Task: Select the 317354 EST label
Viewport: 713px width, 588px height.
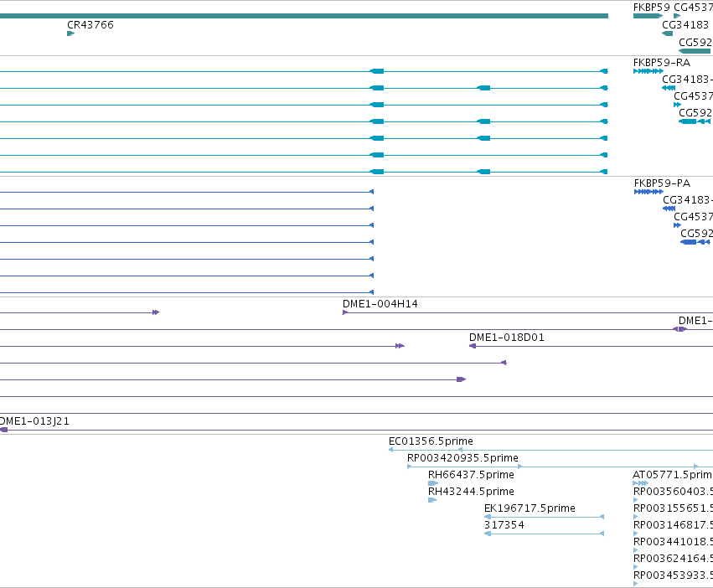Action: pos(504,525)
